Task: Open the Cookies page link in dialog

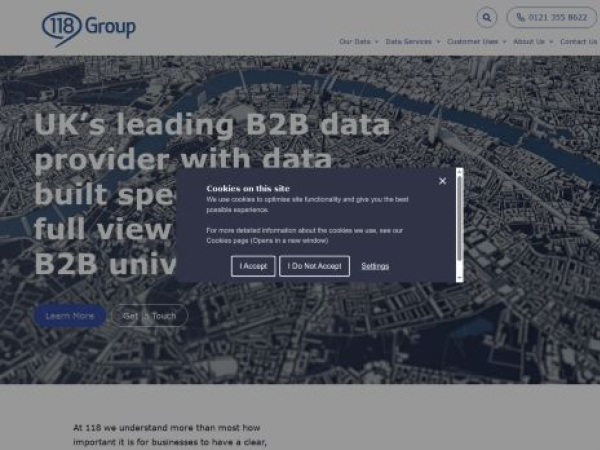Action: pyautogui.click(x=267, y=241)
